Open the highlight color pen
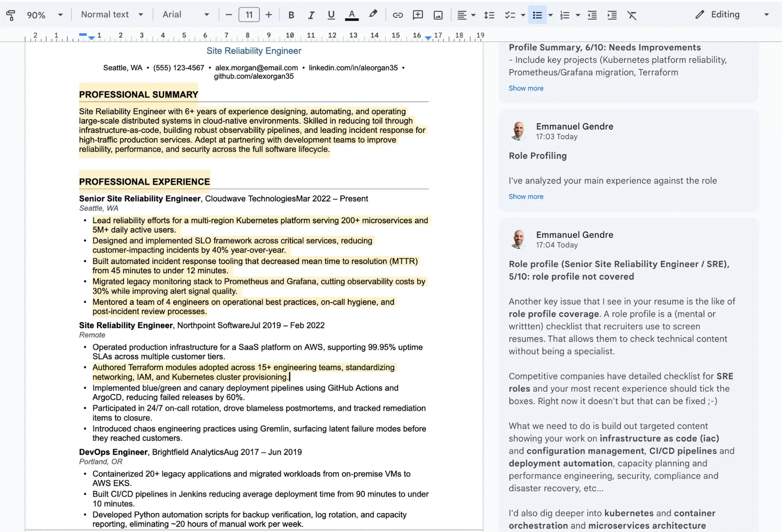Image resolution: width=782 pixels, height=532 pixels. (372, 15)
